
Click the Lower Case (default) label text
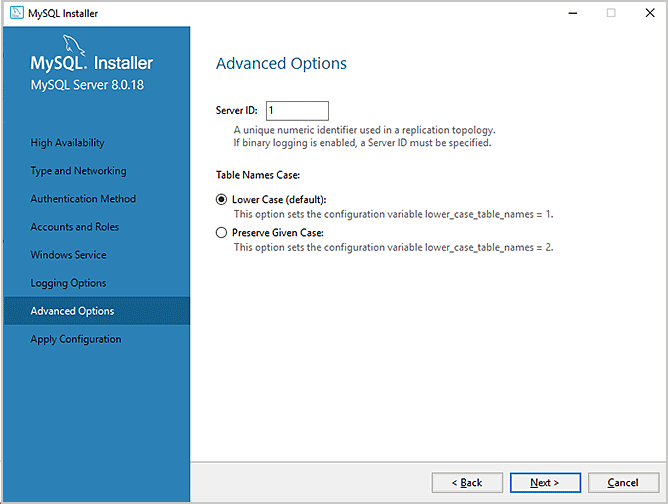click(279, 199)
